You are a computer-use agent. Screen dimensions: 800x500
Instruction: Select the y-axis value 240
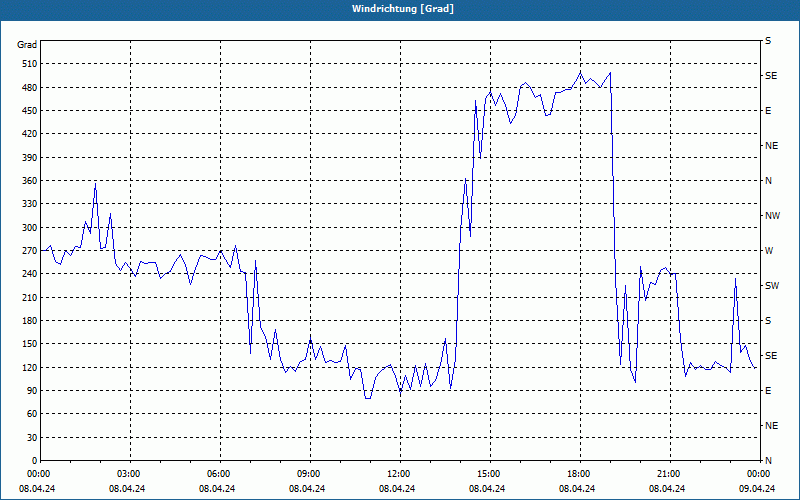point(30,274)
